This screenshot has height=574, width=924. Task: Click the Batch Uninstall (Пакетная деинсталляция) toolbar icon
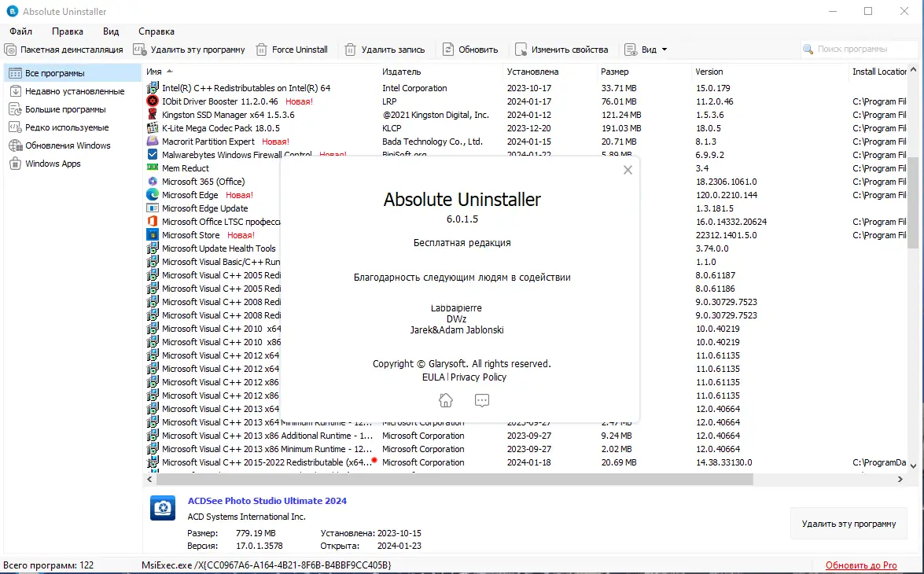10,50
